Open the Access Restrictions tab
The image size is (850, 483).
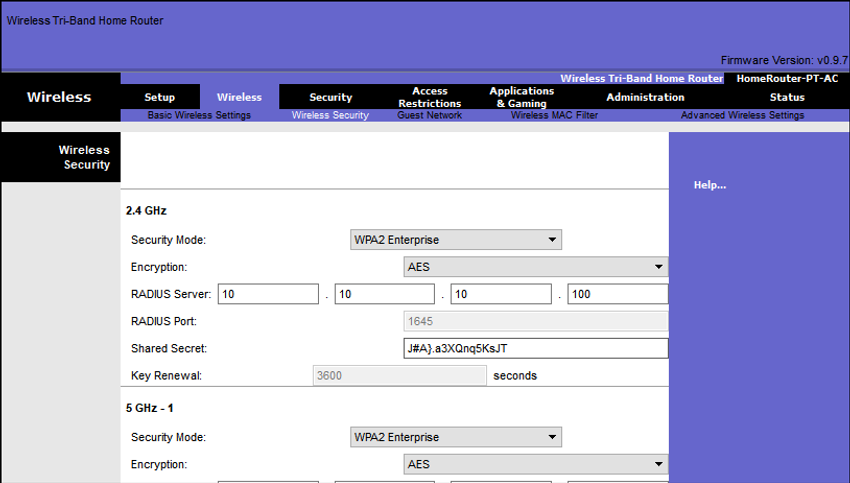[x=429, y=97]
